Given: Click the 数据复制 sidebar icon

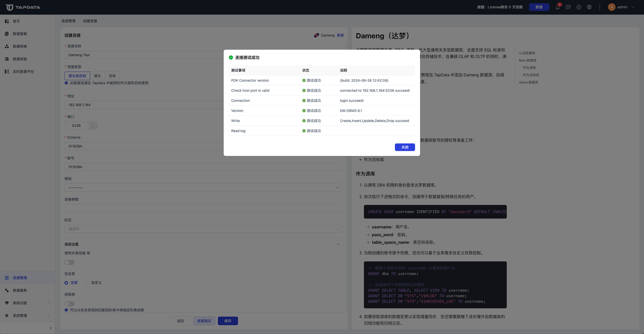Looking at the screenshot, I should [7, 34].
